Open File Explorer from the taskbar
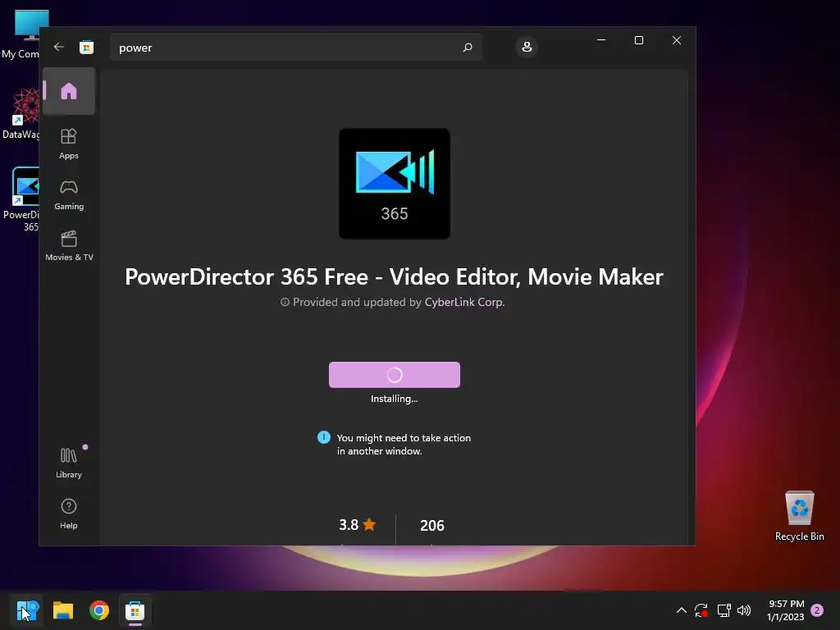The height and width of the screenshot is (630, 840). click(x=62, y=610)
